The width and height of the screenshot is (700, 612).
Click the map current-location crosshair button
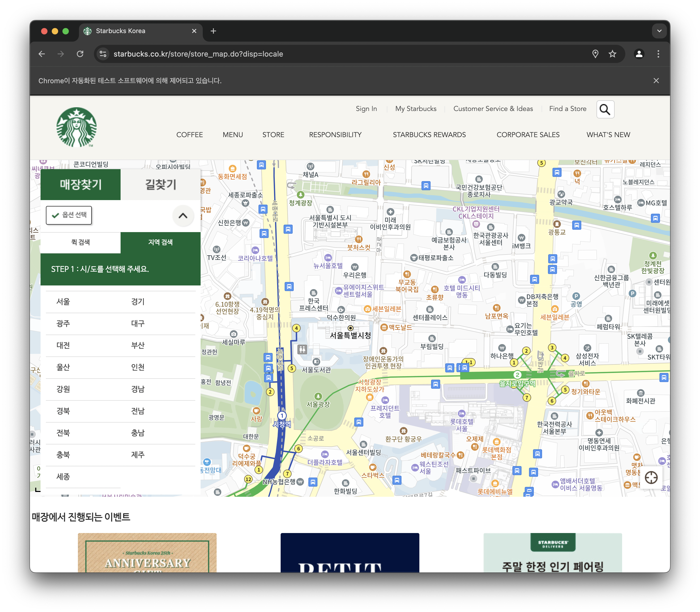[x=651, y=478]
